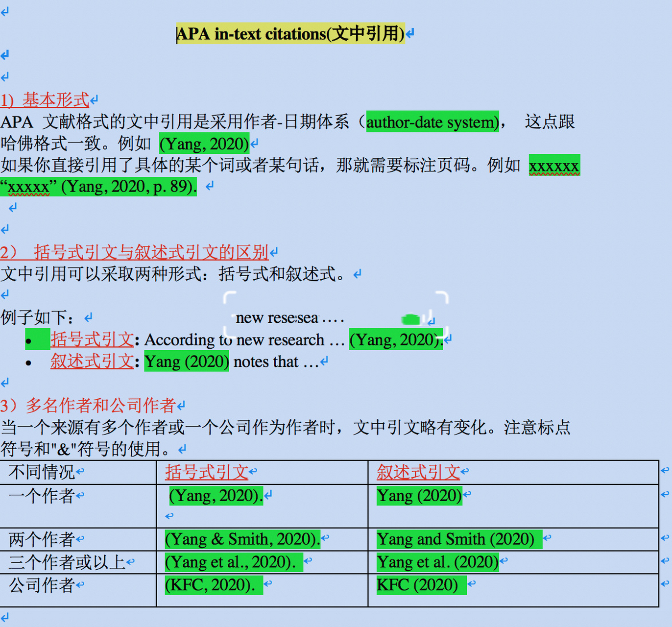Click bullet label "叙述式引文" in list

92,362
